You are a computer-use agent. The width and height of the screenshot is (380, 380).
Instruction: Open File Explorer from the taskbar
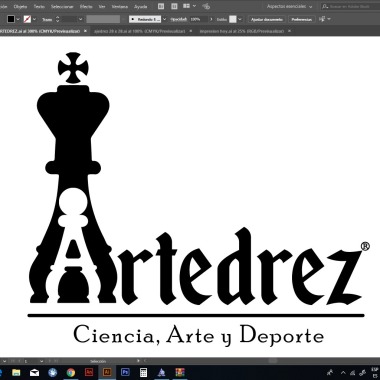[16, 372]
